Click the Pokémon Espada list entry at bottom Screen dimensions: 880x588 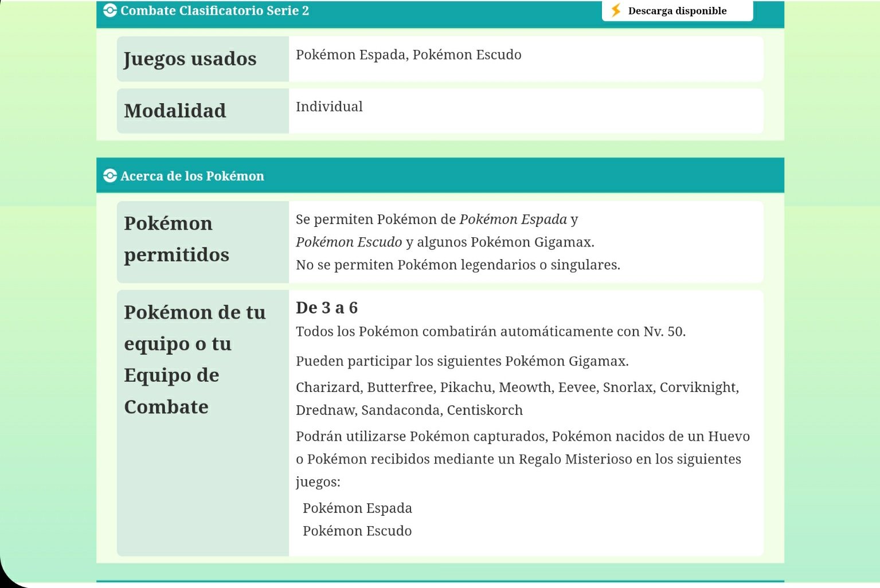tap(357, 508)
